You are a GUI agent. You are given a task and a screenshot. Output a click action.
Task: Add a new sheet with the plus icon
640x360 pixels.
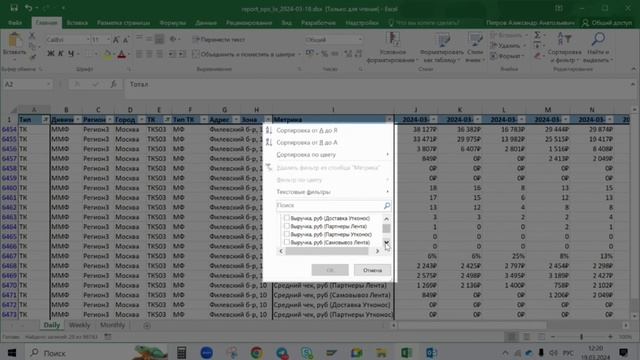pos(147,326)
